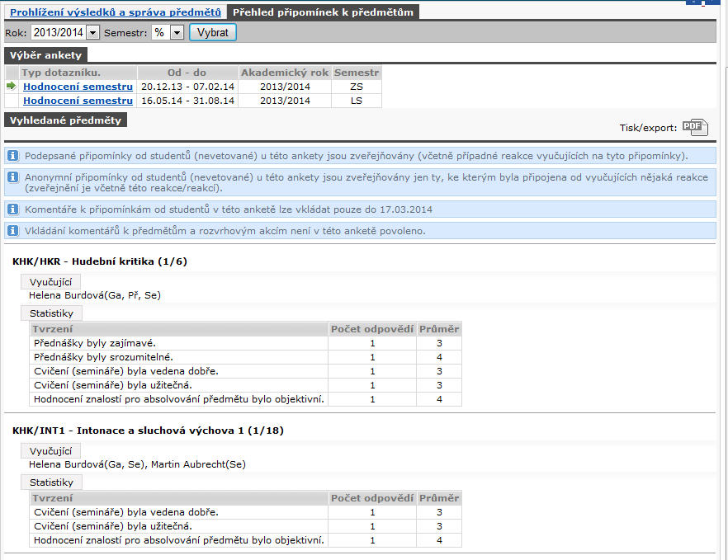
Task: Select date range 20.12.13 - 07.02.14
Action: coord(187,87)
